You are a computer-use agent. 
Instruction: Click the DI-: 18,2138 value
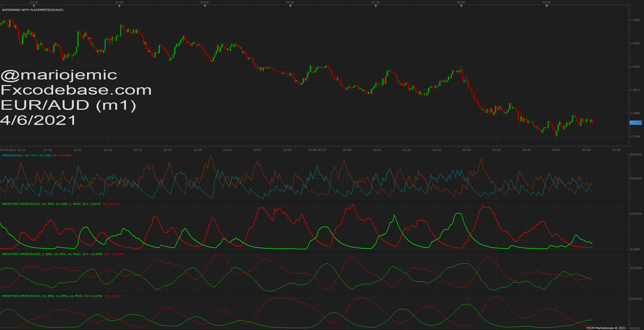[114, 254]
